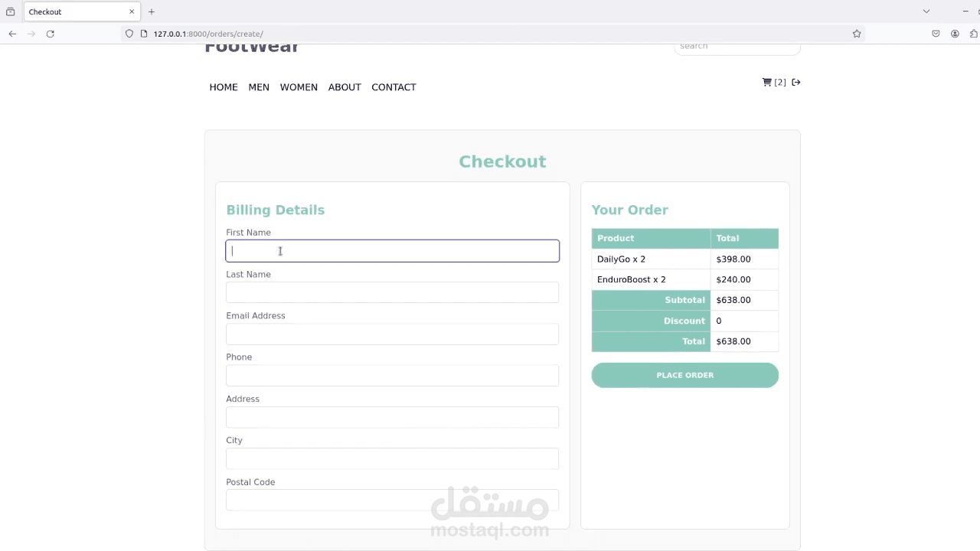
Task: Open the WOMEN menu item
Action: click(x=299, y=87)
